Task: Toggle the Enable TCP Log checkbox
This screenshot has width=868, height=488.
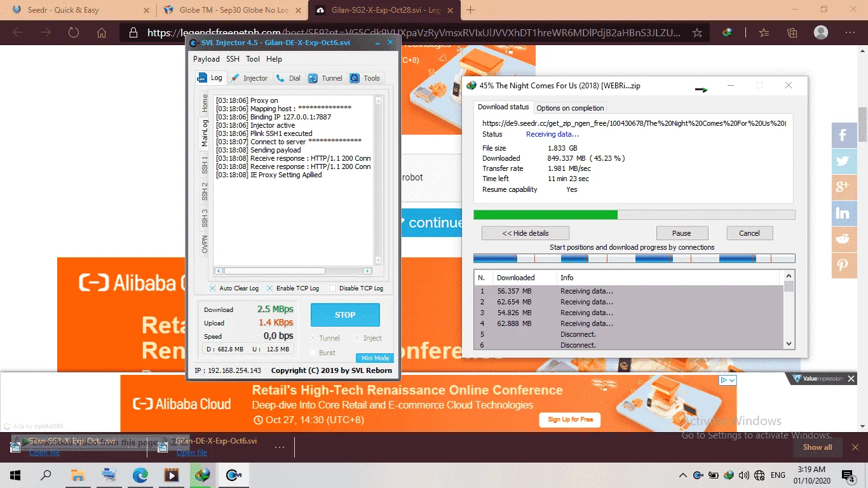Action: pos(269,288)
